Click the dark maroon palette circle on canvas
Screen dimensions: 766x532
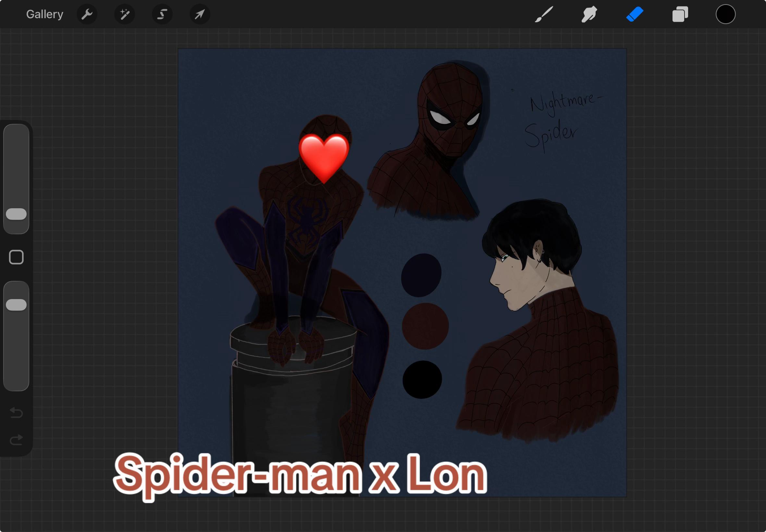click(x=425, y=326)
